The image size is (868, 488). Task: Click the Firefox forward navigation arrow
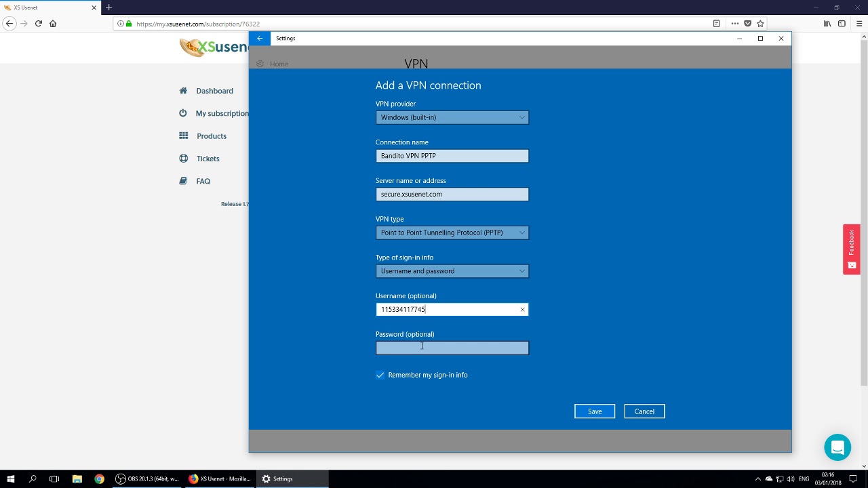click(24, 24)
